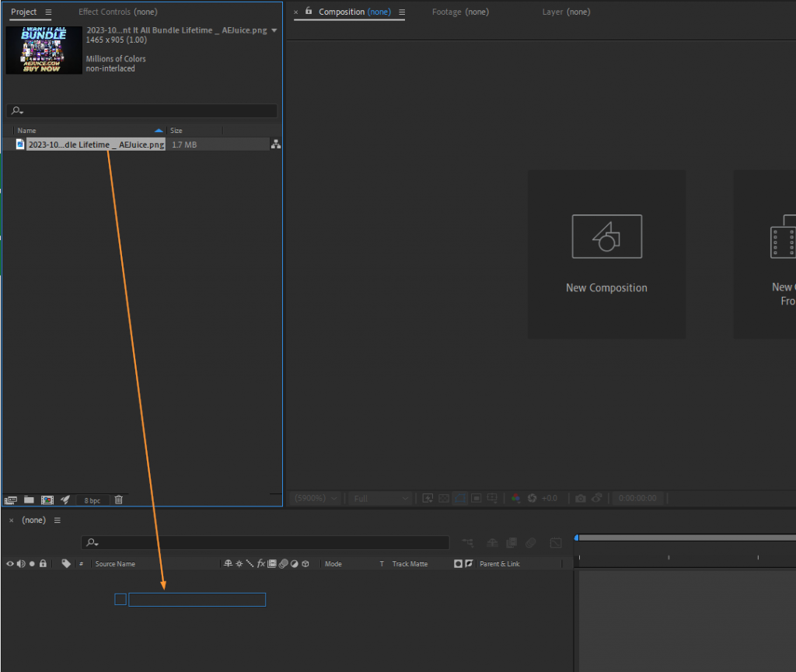This screenshot has height=672, width=796.
Task: Take a snapshot in the Composition panel
Action: (x=582, y=498)
